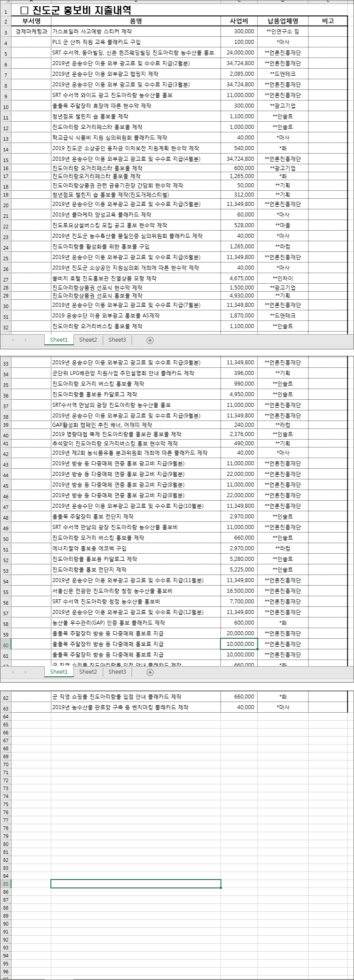
Task: Select the title cell 진도군 홍보비 지출내역
Action: click(x=75, y=10)
